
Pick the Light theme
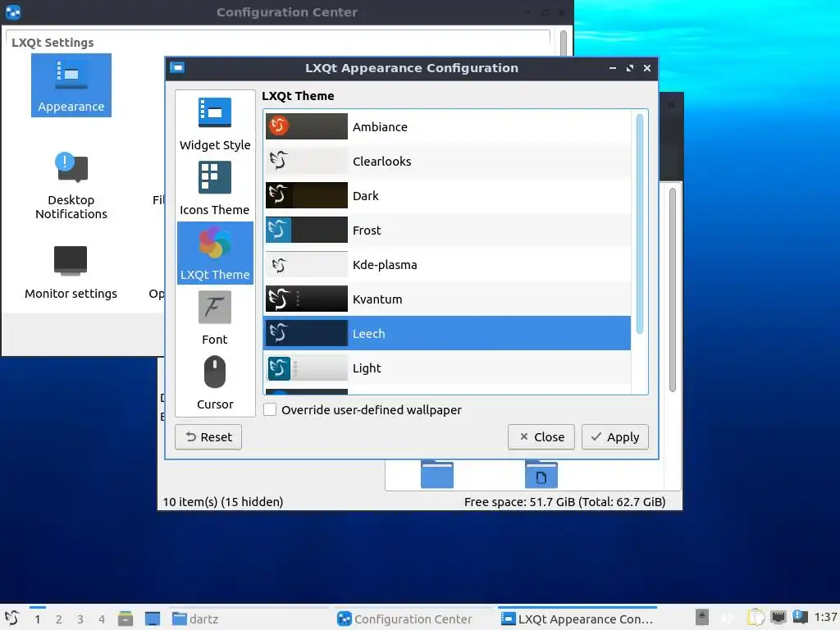(447, 368)
